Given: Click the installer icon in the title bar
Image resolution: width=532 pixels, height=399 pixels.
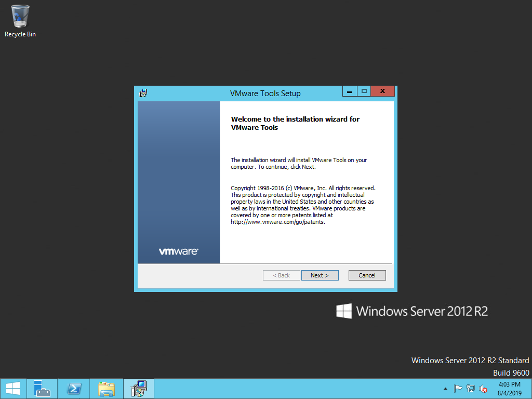Looking at the screenshot, I should coord(143,93).
